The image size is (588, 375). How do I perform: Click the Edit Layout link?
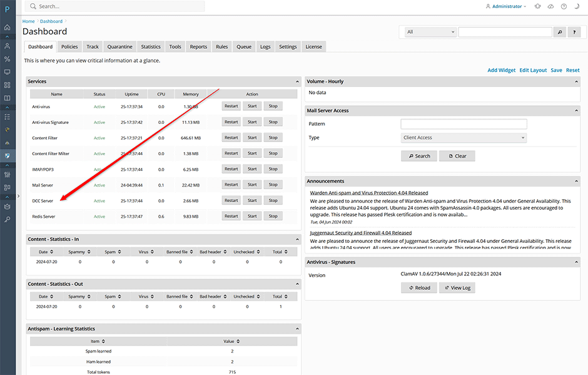533,70
